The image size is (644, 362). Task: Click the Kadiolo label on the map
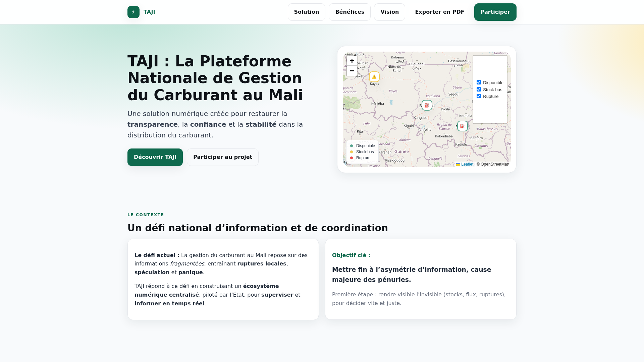[461, 144]
